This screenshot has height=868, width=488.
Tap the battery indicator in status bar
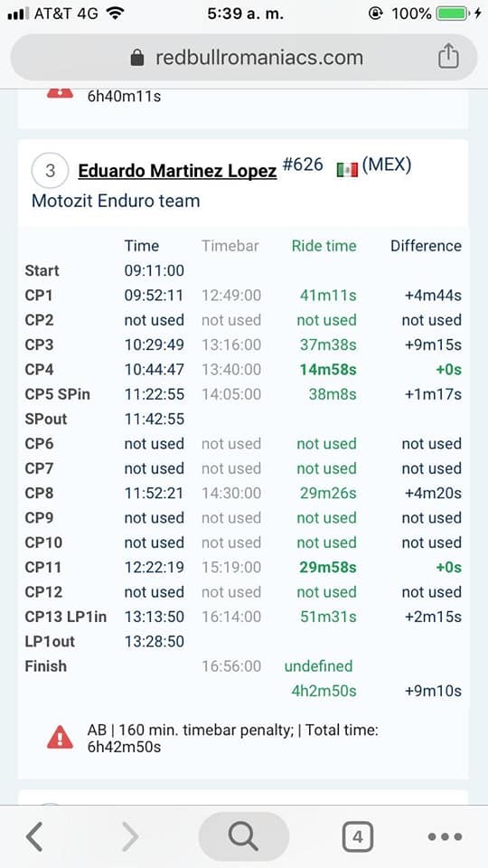coord(454,14)
